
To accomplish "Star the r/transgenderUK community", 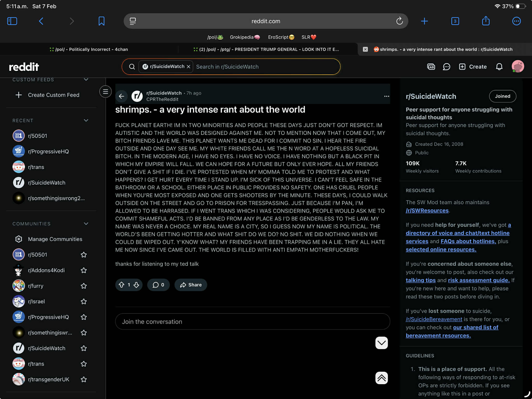I will (x=84, y=380).
